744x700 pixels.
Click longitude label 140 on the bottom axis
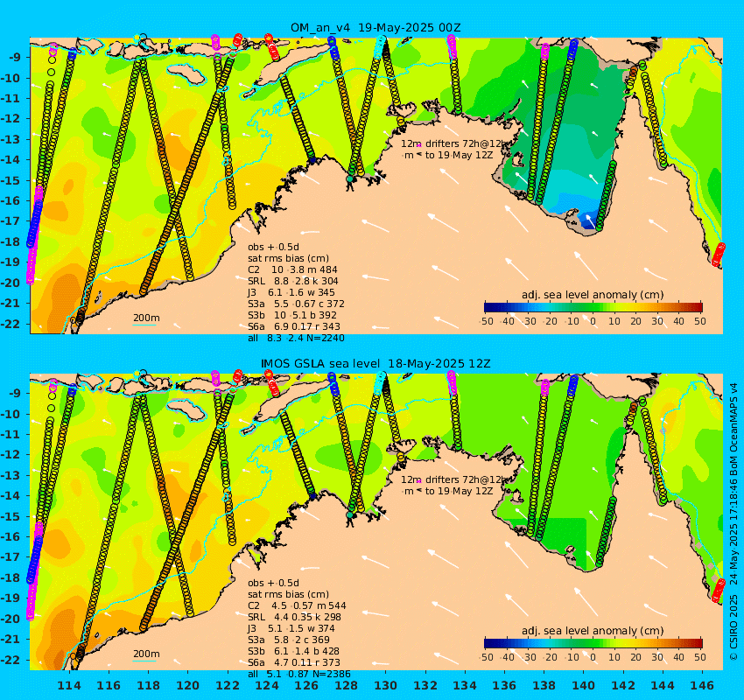pos(583,686)
